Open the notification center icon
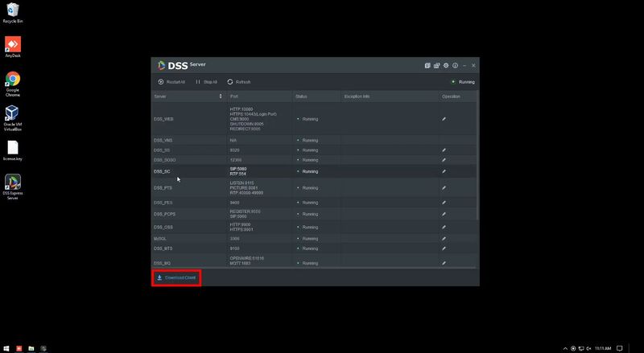This screenshot has width=644, height=353. (x=619, y=348)
